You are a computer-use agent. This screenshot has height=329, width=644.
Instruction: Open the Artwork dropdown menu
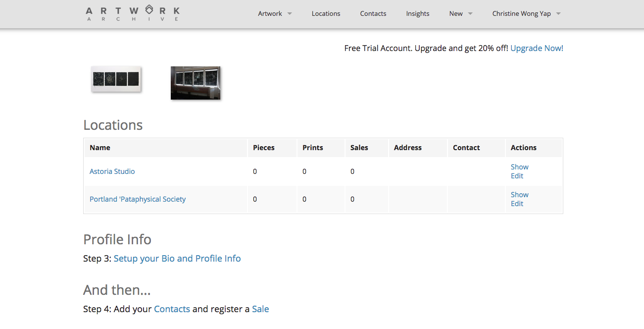275,14
